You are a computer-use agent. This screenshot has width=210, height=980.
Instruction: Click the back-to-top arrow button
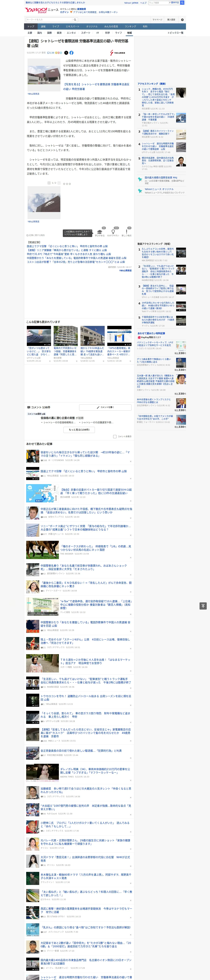tap(203, 606)
